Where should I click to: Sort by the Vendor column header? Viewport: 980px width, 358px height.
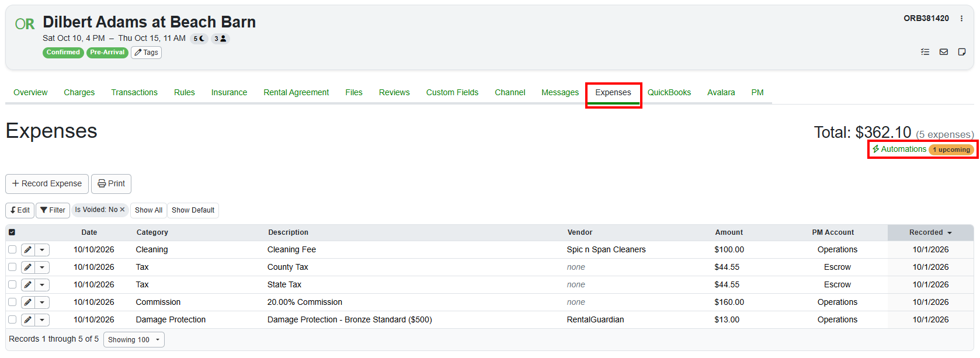(580, 232)
